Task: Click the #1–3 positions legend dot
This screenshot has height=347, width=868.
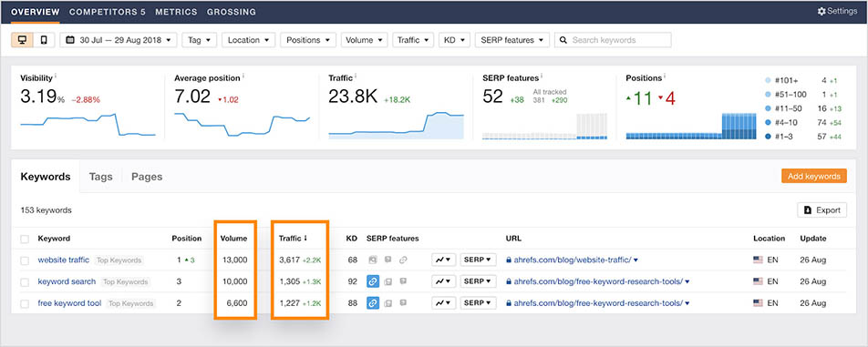Action: [767, 136]
